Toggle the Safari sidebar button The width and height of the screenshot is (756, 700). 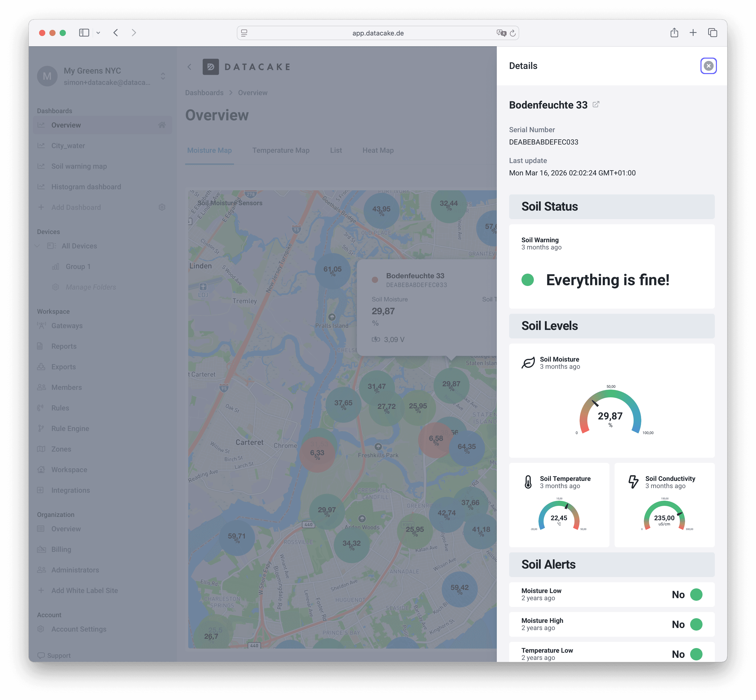(84, 33)
